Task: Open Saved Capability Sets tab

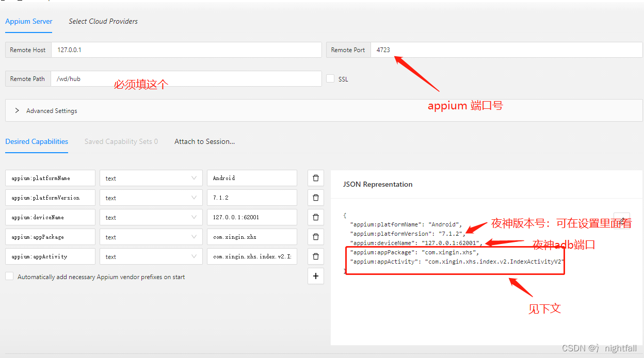Action: tap(121, 141)
